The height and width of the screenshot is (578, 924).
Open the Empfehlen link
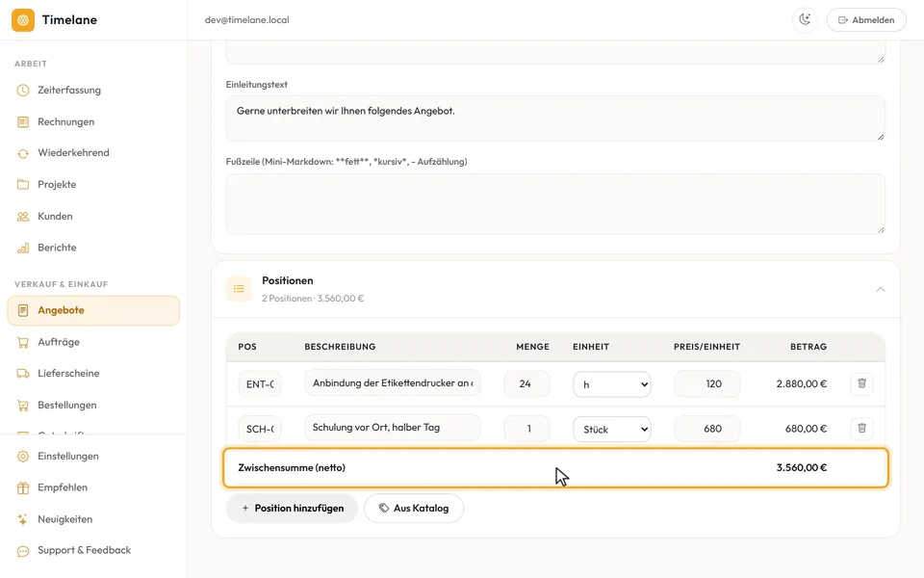[x=93, y=487]
